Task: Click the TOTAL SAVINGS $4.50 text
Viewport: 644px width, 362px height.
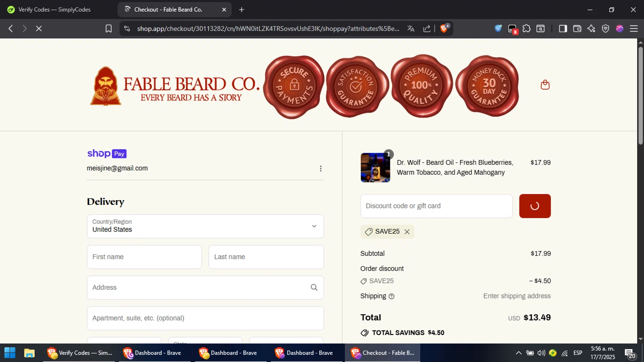Action: (408, 333)
